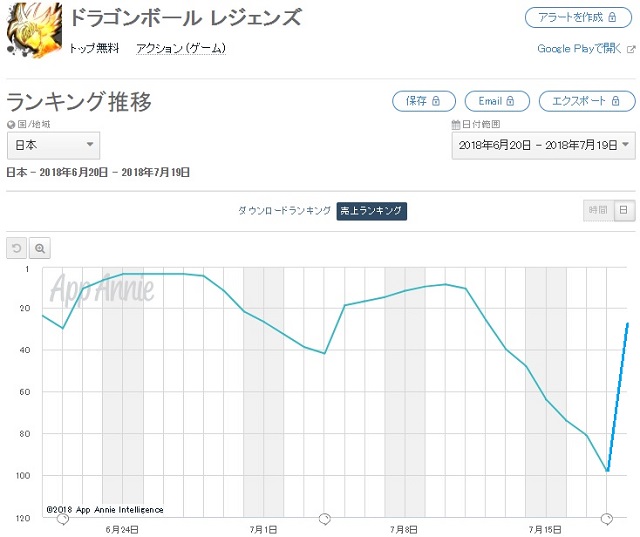
Task: Click the Dragon Ball Legends app icon
Action: [34, 31]
